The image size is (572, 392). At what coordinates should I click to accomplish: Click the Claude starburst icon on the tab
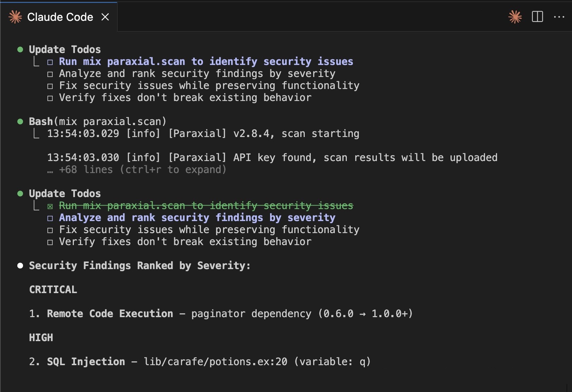pos(15,17)
